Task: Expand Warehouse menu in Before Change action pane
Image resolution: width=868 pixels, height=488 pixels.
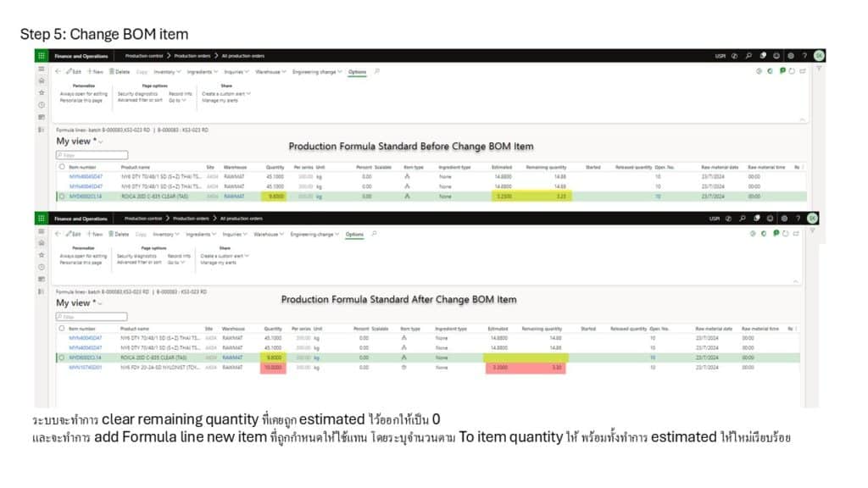Action: pyautogui.click(x=270, y=72)
